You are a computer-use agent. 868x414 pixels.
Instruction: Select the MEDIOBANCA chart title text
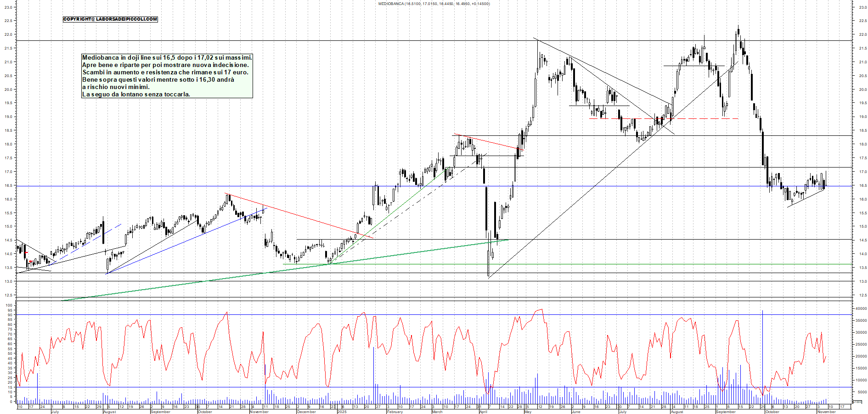point(434,4)
